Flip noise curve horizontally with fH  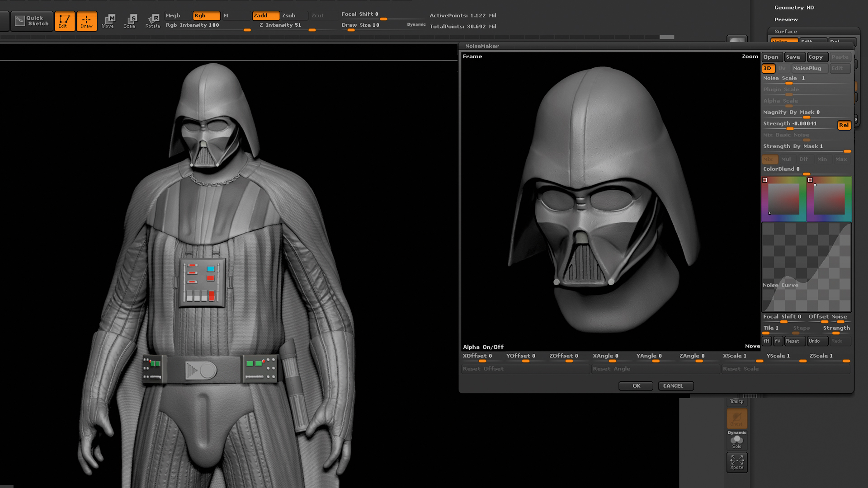pyautogui.click(x=766, y=341)
